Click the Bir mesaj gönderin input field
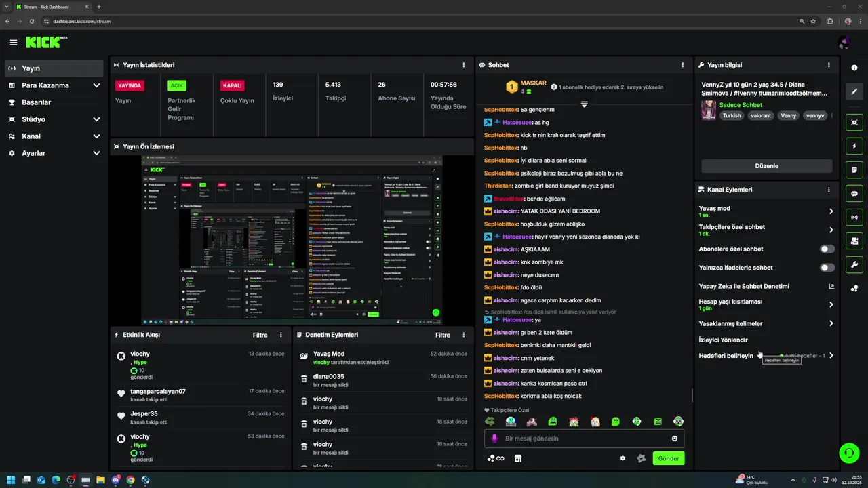This screenshot has width=868, height=488. 584,439
